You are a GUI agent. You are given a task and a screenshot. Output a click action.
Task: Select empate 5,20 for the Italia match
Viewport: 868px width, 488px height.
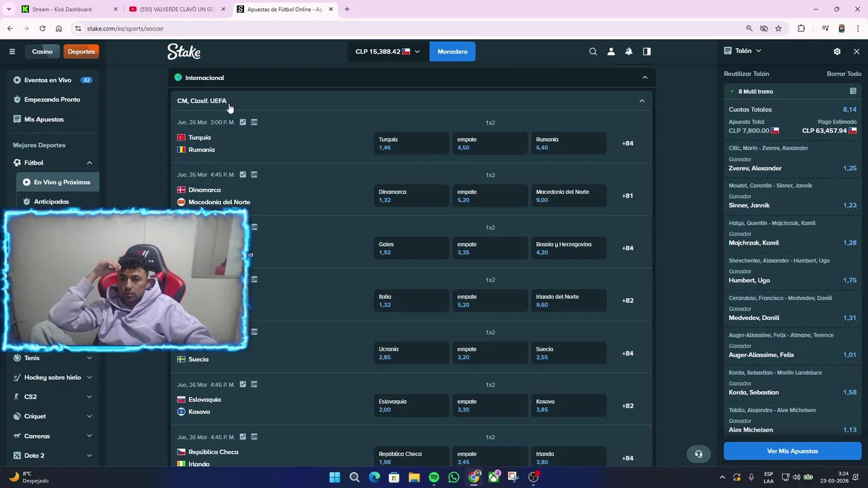tap(490, 300)
